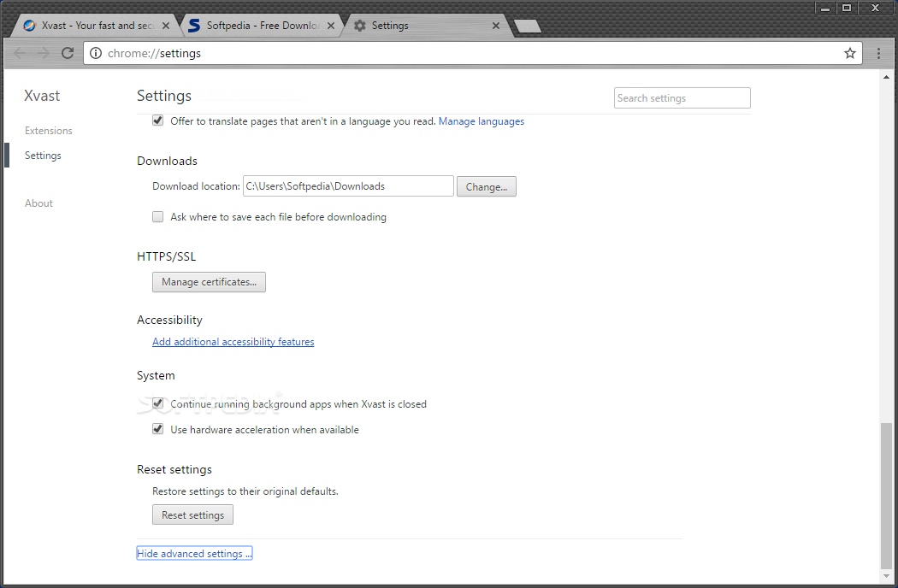Click the Download location text field
Screen dimensions: 898x588
click(348, 186)
